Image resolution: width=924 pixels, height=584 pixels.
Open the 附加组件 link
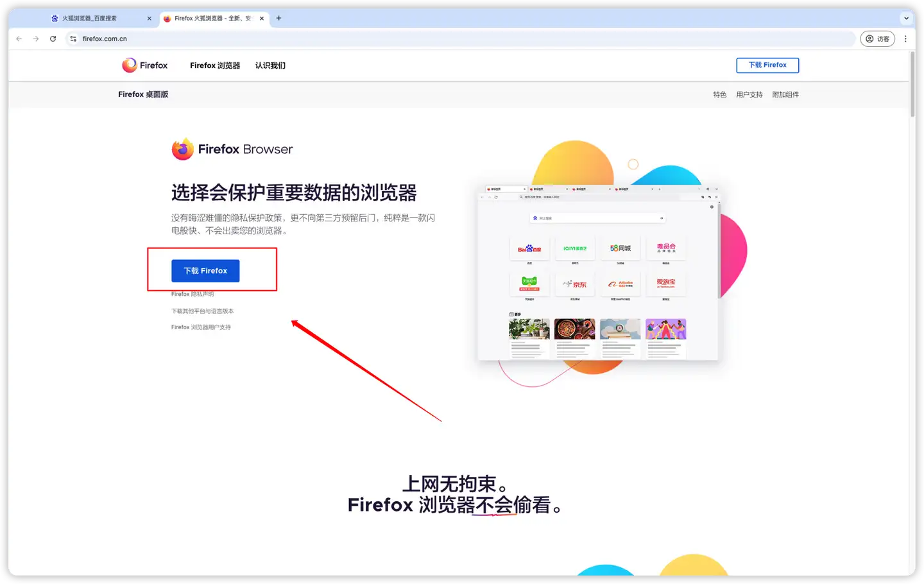785,94
